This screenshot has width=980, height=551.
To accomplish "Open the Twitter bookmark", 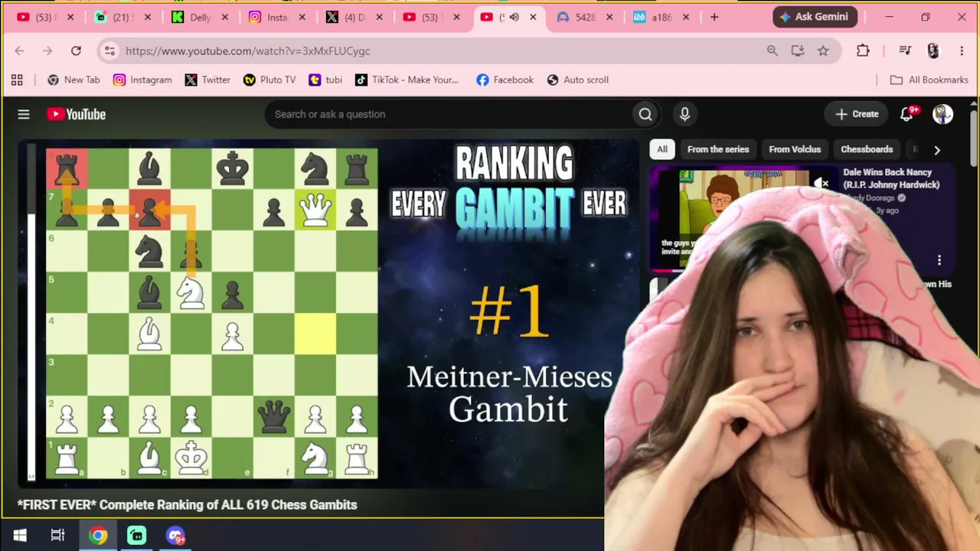I will [x=207, y=80].
